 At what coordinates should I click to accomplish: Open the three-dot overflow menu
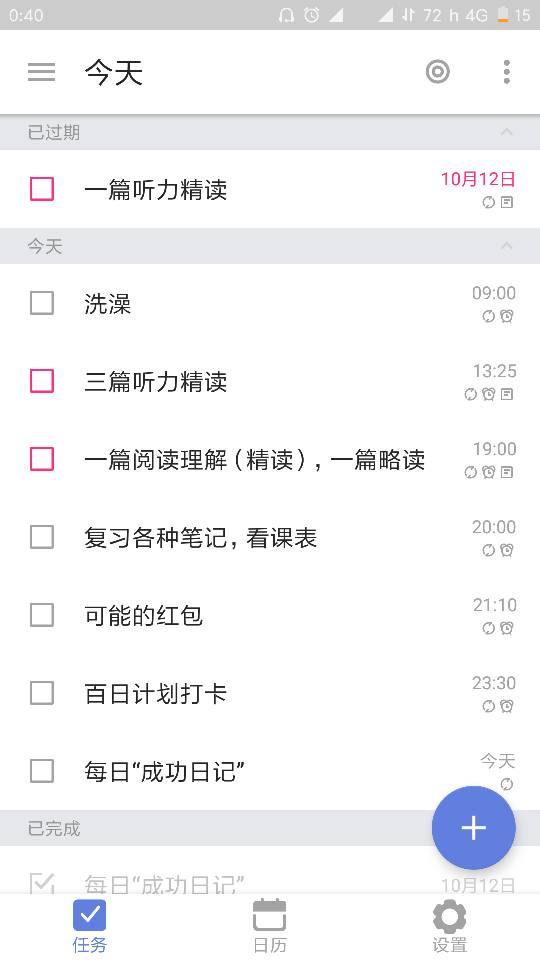tap(506, 72)
